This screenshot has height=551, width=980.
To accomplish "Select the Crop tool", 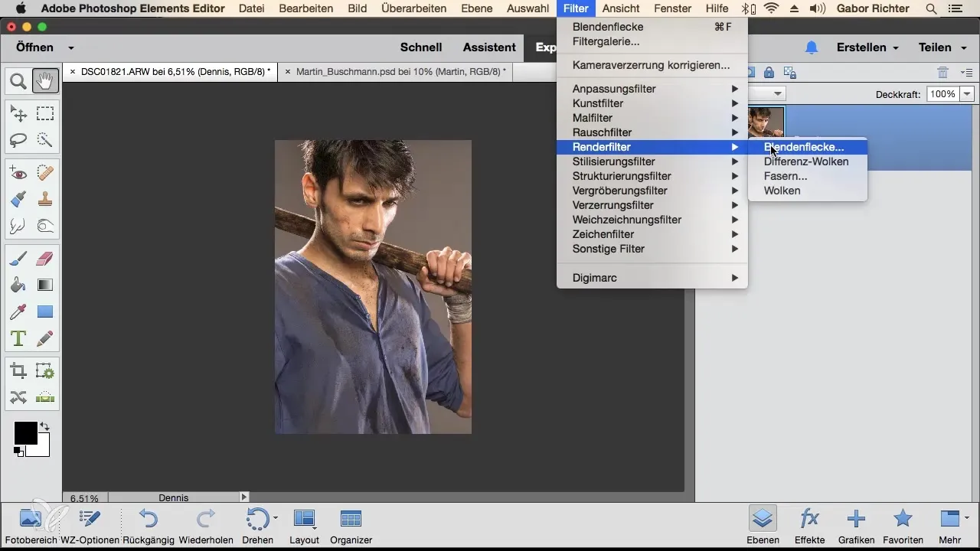I will [18, 371].
